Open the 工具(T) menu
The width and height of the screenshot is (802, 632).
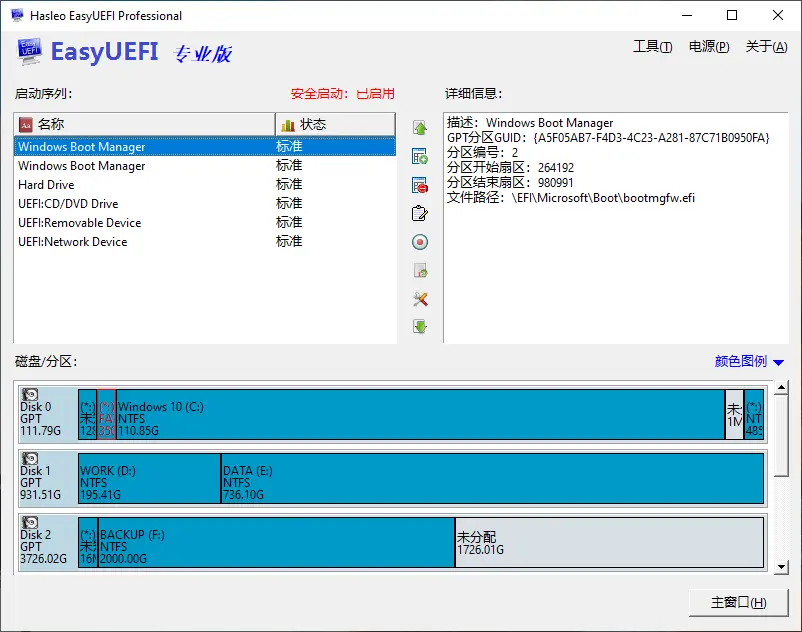(x=652, y=46)
